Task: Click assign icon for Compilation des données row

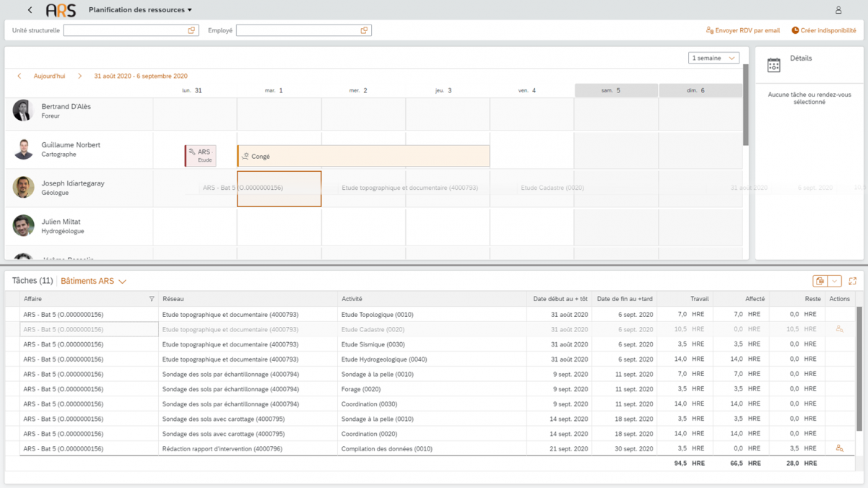Action: (839, 449)
